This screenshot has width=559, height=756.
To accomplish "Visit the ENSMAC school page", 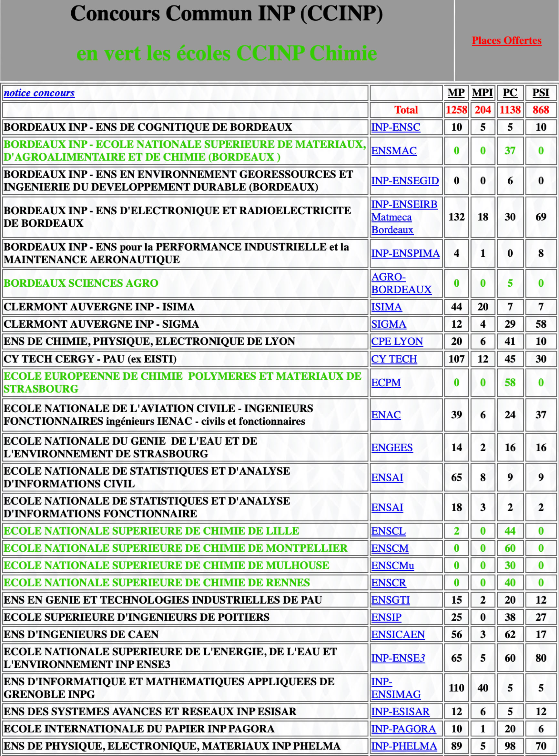I will [394, 151].
